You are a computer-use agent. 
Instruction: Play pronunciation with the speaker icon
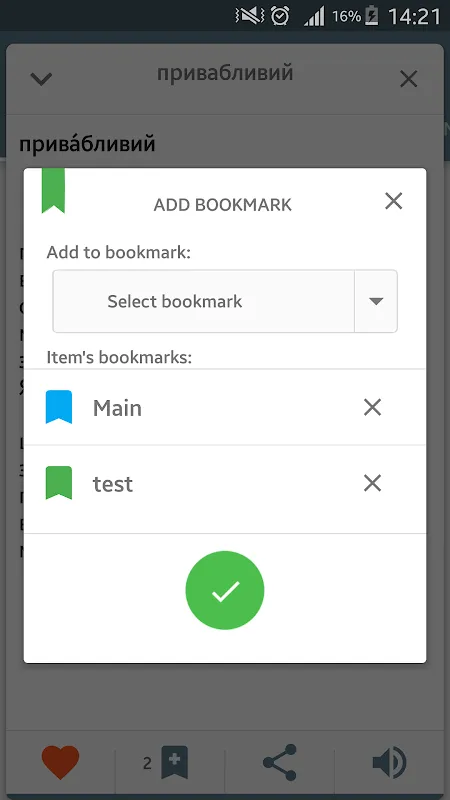[x=389, y=763]
